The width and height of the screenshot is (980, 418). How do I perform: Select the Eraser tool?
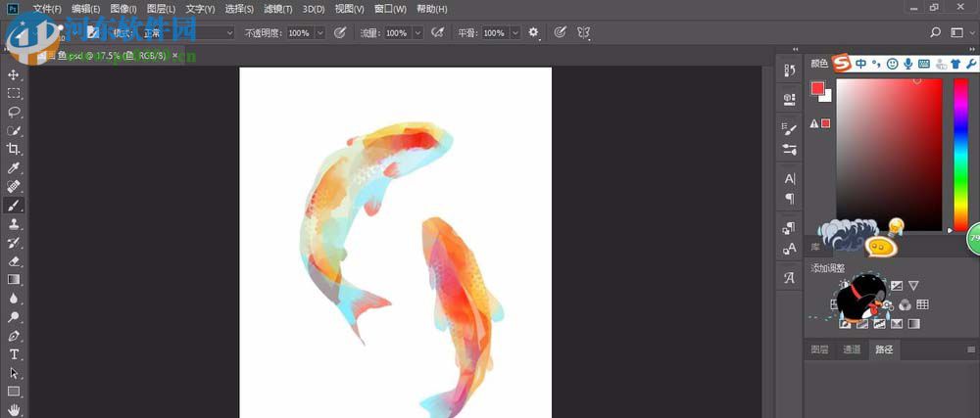(14, 261)
